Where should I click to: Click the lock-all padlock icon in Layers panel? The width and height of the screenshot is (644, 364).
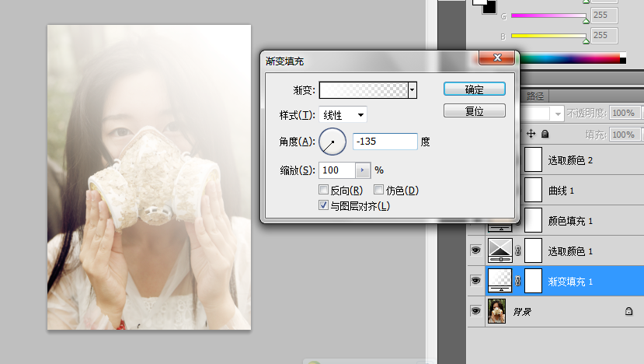[x=545, y=134]
